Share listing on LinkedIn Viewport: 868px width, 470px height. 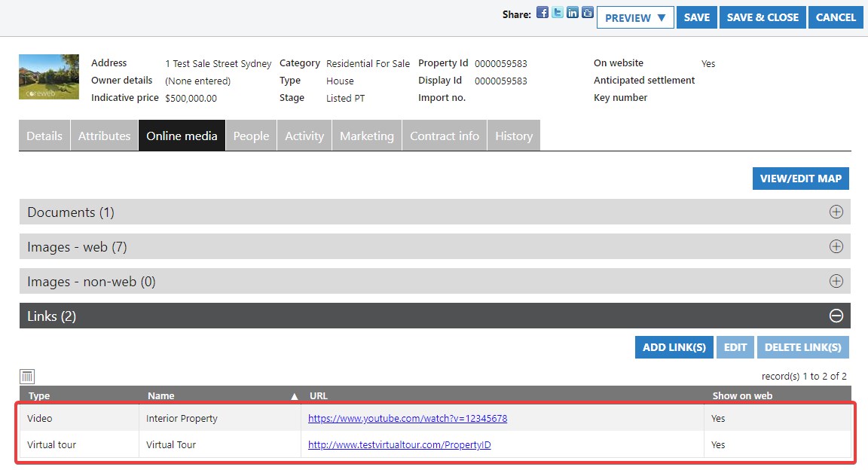point(573,13)
